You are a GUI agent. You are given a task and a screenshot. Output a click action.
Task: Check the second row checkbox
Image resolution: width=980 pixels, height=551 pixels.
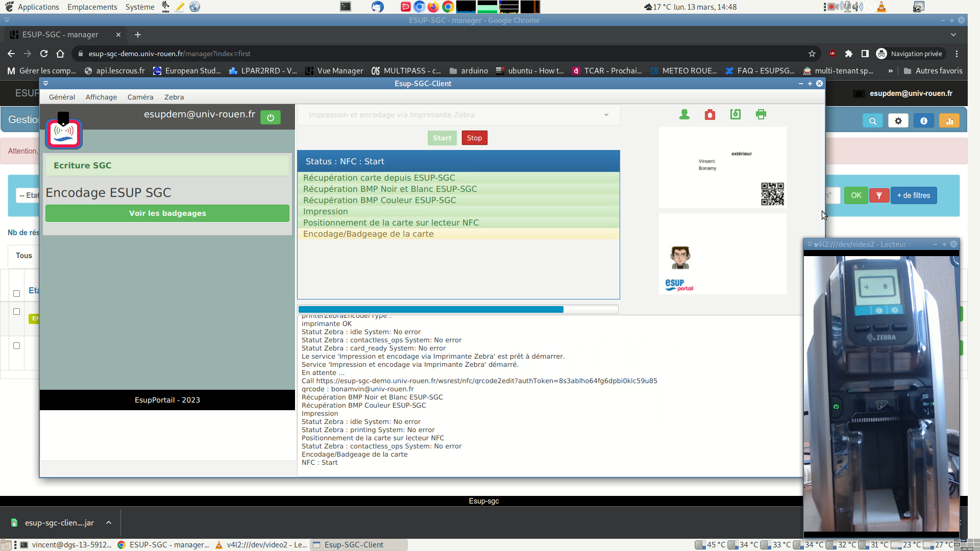[16, 345]
